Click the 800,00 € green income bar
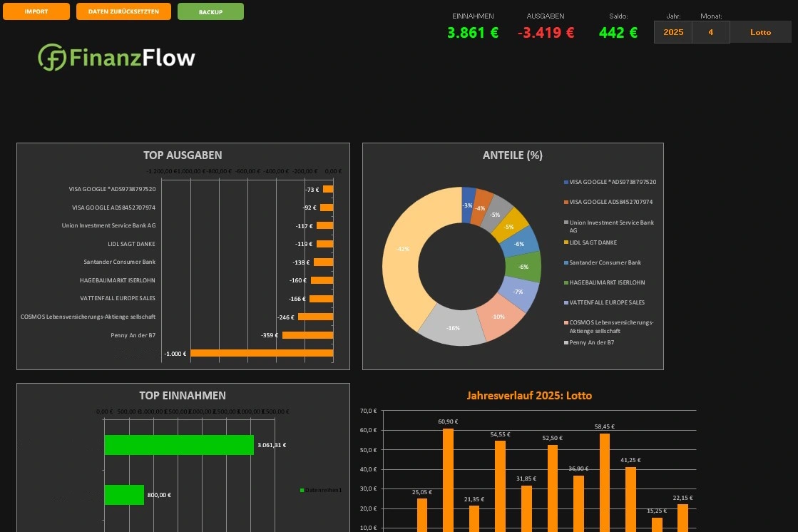Screen dimensions: 798x532 point(124,495)
